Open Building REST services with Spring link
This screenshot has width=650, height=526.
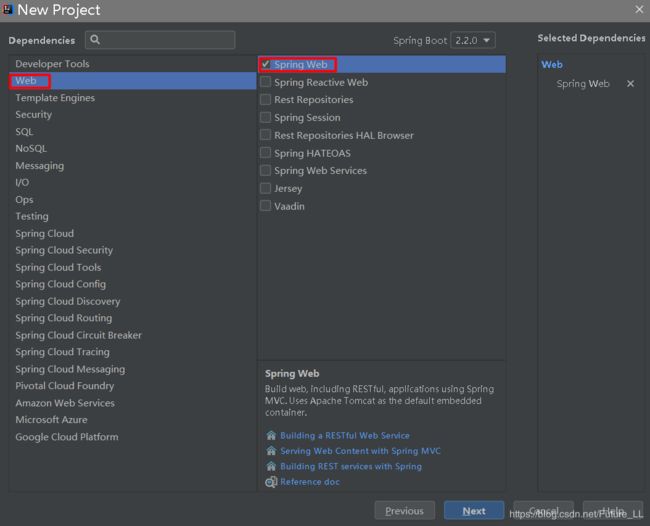pos(351,466)
